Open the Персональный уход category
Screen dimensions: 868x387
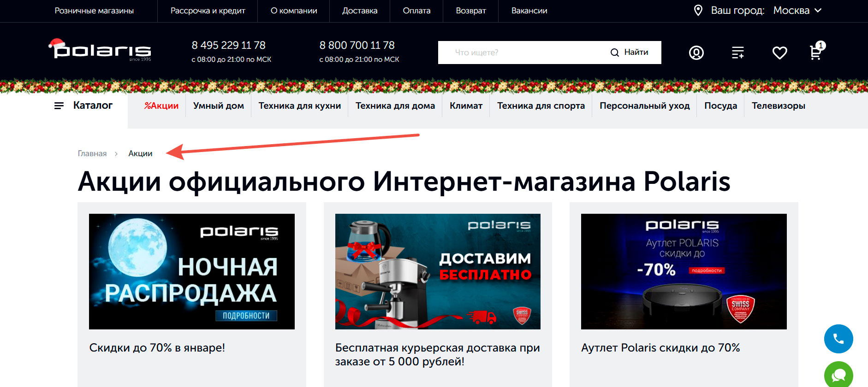click(x=645, y=106)
